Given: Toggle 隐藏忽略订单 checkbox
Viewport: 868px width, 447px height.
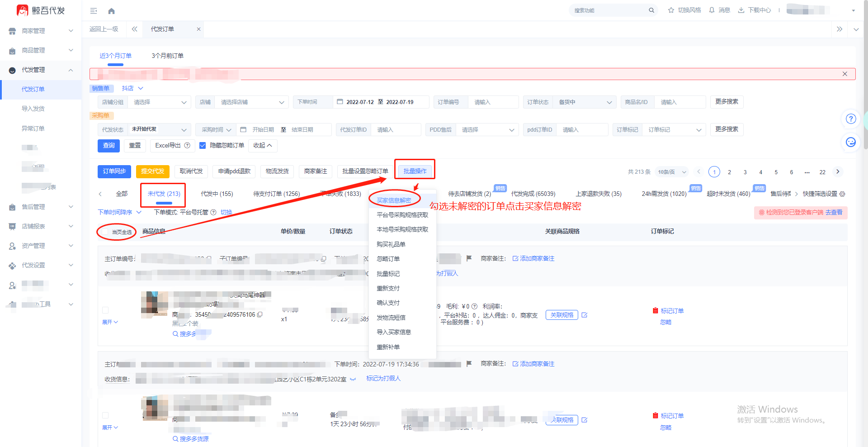Looking at the screenshot, I should pos(203,145).
